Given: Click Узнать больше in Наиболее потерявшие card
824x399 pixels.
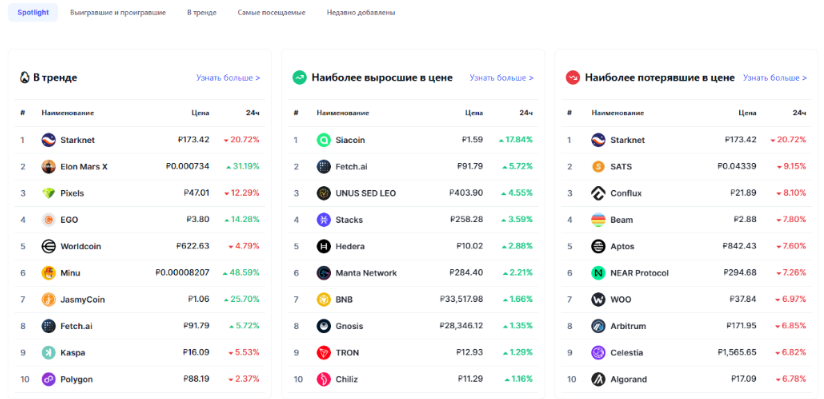Looking at the screenshot, I should (775, 78).
